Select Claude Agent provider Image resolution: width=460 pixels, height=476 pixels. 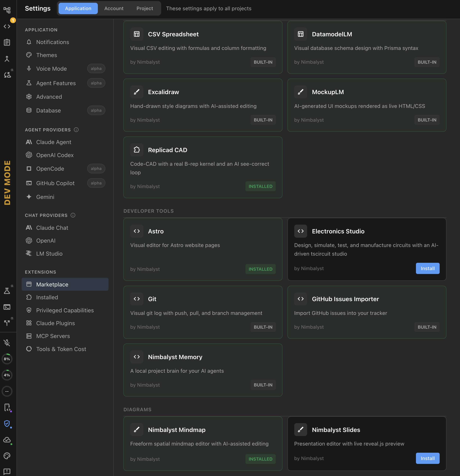pos(65,142)
